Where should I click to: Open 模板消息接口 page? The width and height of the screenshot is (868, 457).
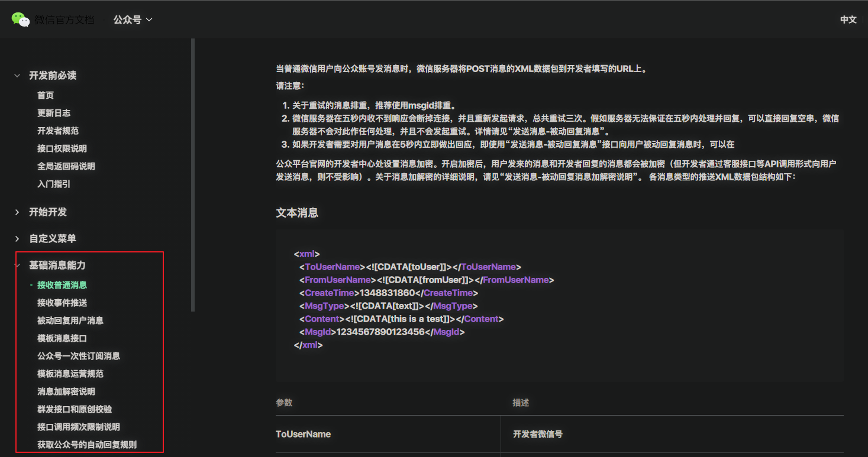coord(62,338)
